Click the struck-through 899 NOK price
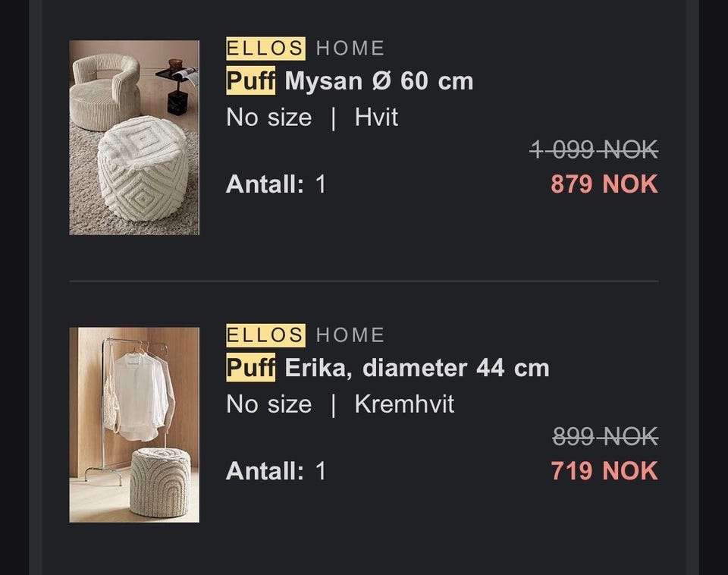Viewport: 728px width, 575px height. click(x=605, y=437)
